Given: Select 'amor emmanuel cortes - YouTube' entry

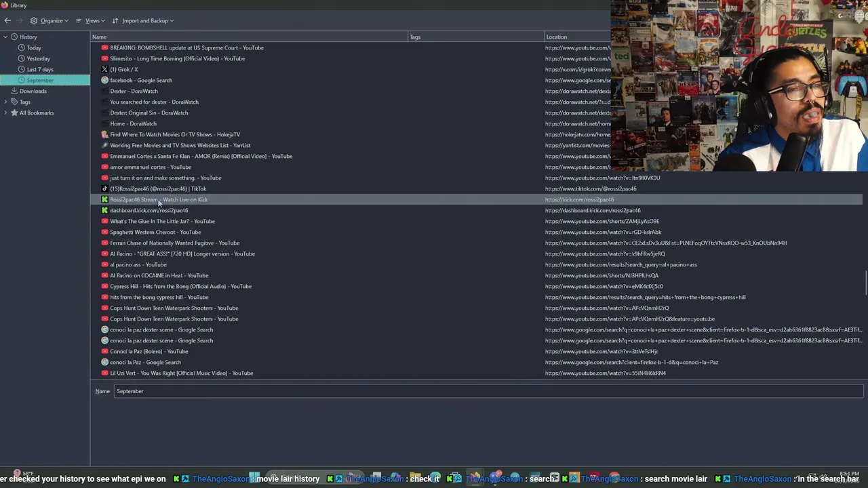Looking at the screenshot, I should (x=151, y=167).
